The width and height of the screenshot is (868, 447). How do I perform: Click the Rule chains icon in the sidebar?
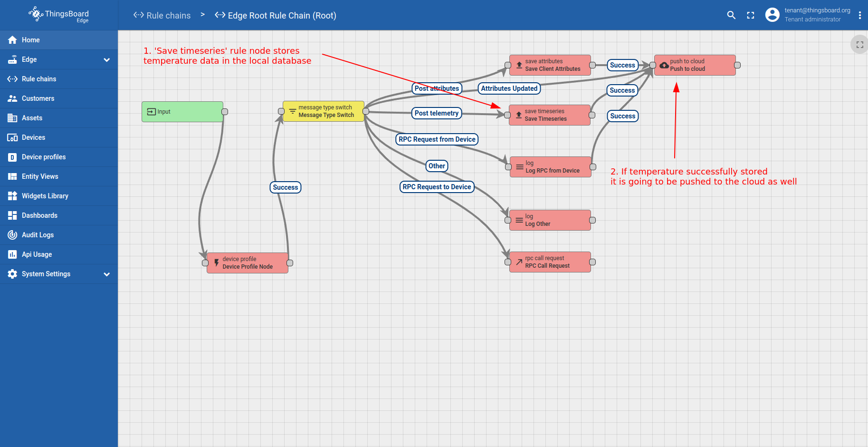coord(12,79)
